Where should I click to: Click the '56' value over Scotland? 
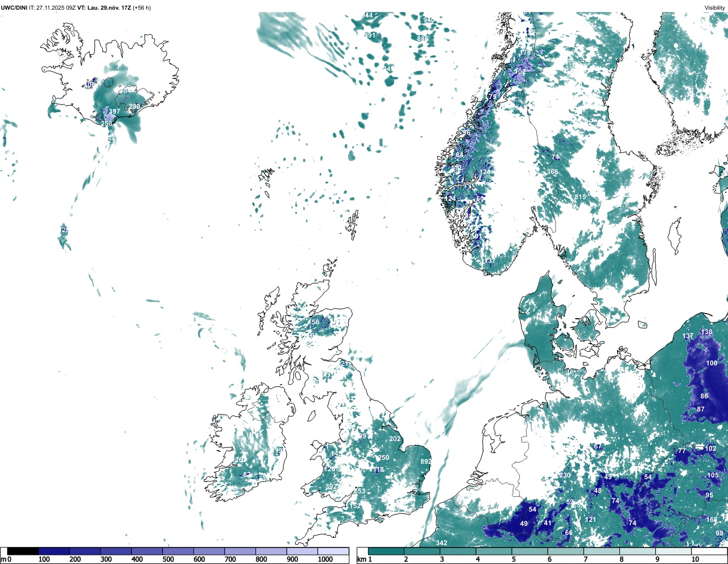pos(315,322)
